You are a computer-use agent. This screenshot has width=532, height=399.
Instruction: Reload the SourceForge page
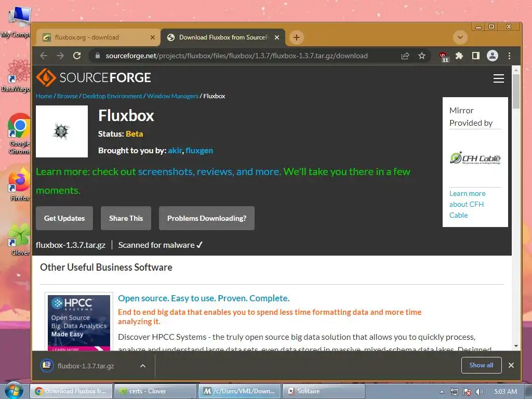[x=77, y=56]
